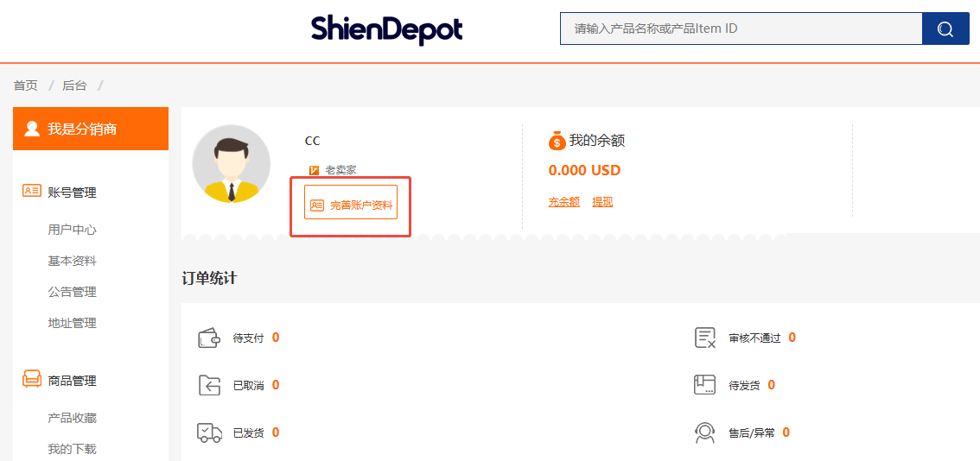Click the magnifier search button

click(945, 28)
